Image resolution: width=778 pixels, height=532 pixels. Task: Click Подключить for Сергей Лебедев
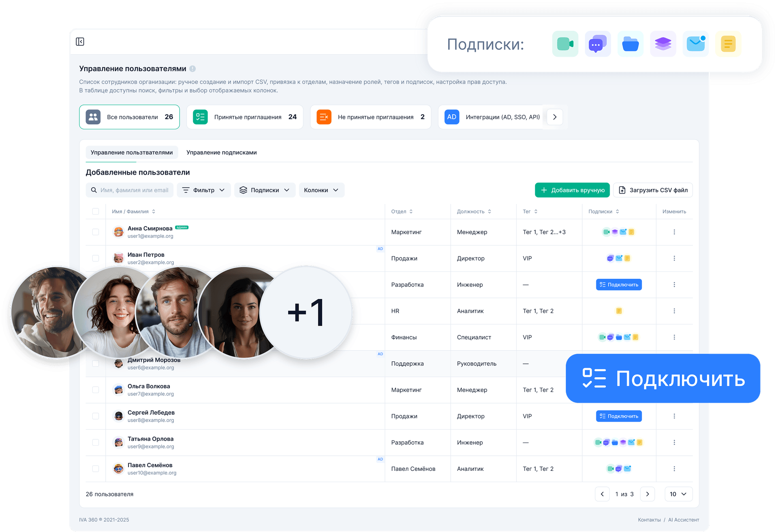coord(619,416)
